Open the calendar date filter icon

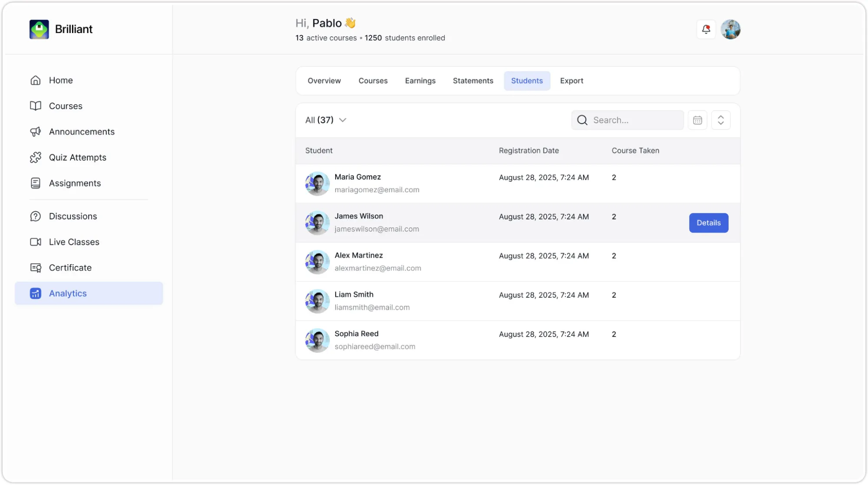point(698,120)
